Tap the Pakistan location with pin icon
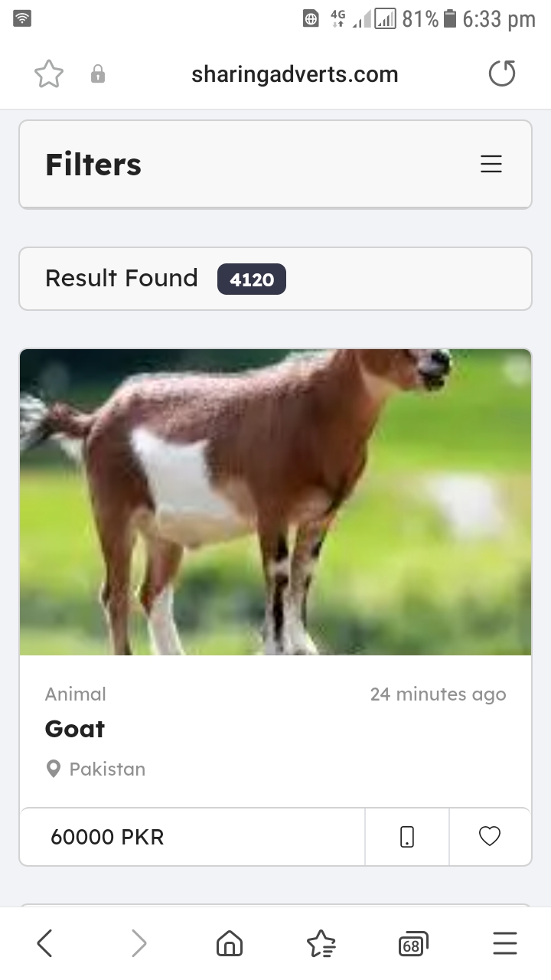Image resolution: width=551 pixels, height=980 pixels. (96, 769)
